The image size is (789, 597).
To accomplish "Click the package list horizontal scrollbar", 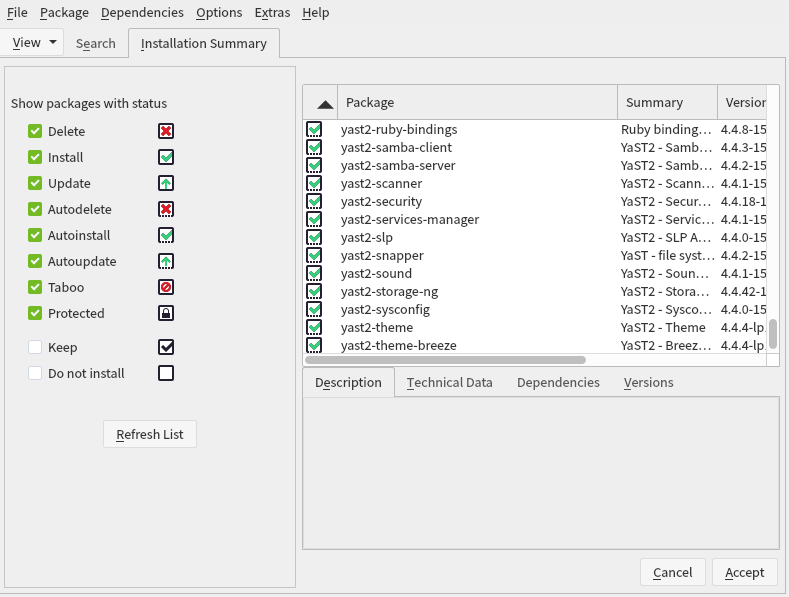I will tap(445, 360).
